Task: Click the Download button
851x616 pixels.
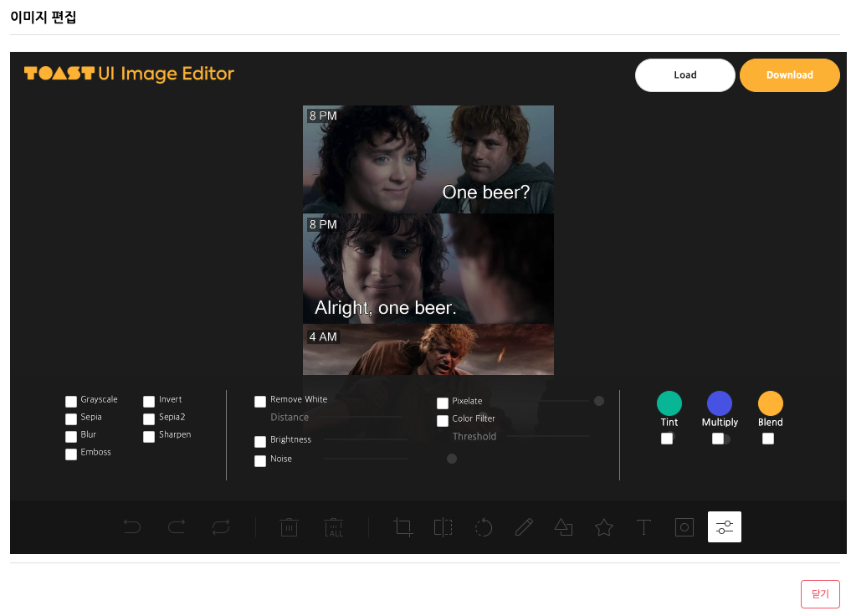Action: pyautogui.click(x=790, y=74)
